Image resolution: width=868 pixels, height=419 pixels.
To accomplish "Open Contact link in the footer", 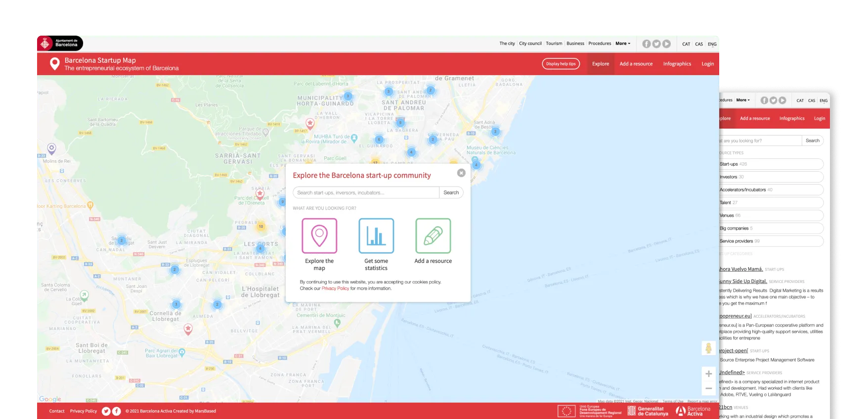I will 57,411.
